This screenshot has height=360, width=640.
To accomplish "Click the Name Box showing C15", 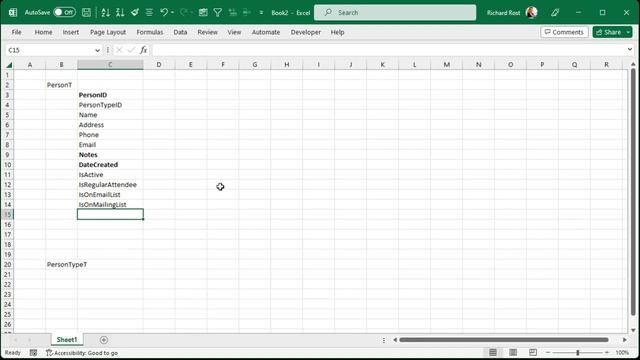I will pos(49,50).
